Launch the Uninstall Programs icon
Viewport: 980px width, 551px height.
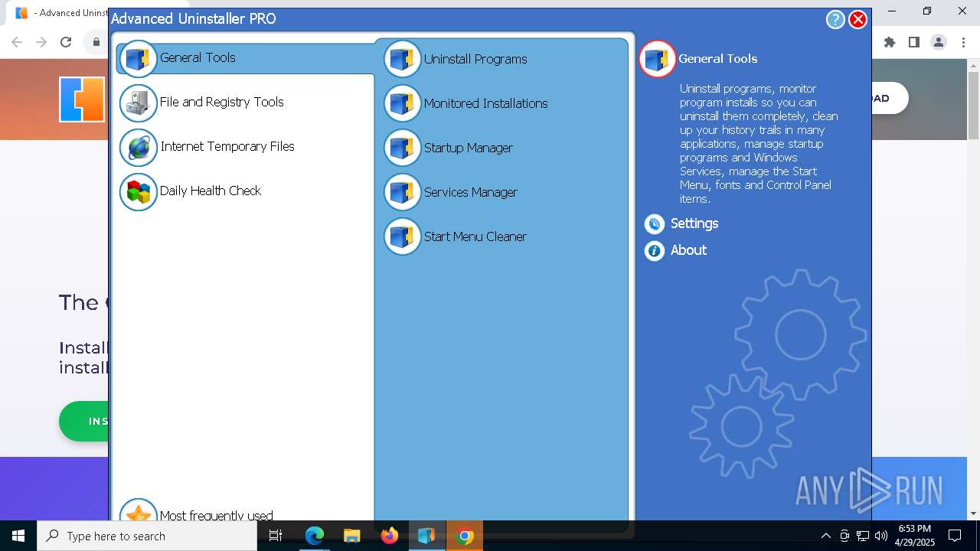coord(402,59)
